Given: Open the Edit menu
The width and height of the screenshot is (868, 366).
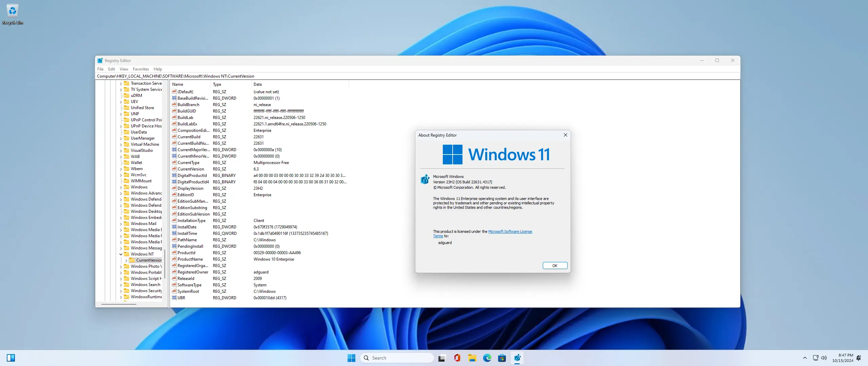Looking at the screenshot, I should [x=111, y=69].
